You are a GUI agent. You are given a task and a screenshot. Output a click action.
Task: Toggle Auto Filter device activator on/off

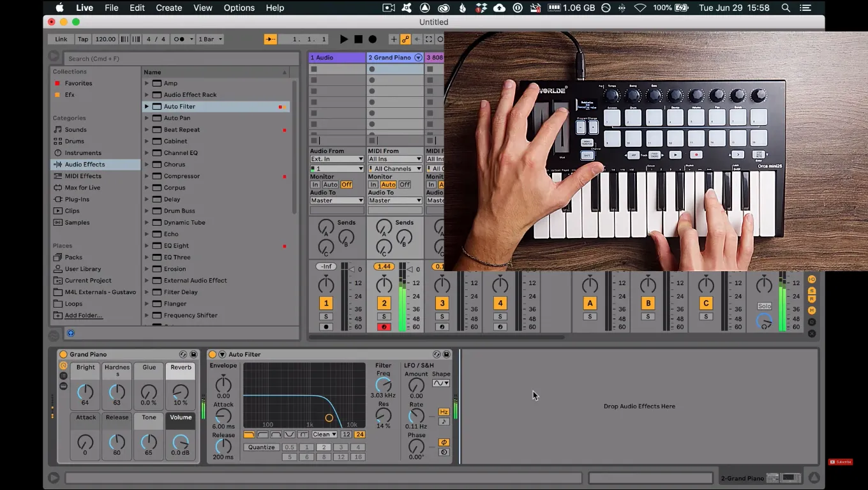[213, 354]
